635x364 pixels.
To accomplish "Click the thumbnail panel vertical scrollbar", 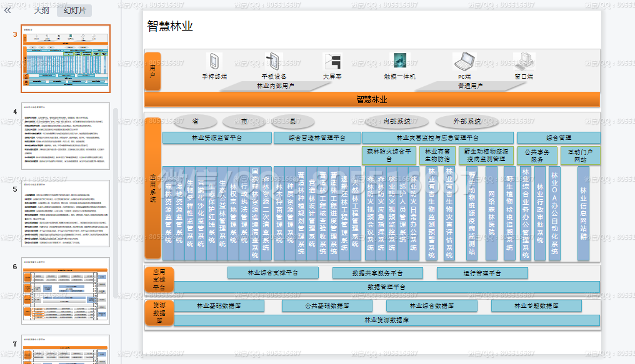I will point(116,202).
